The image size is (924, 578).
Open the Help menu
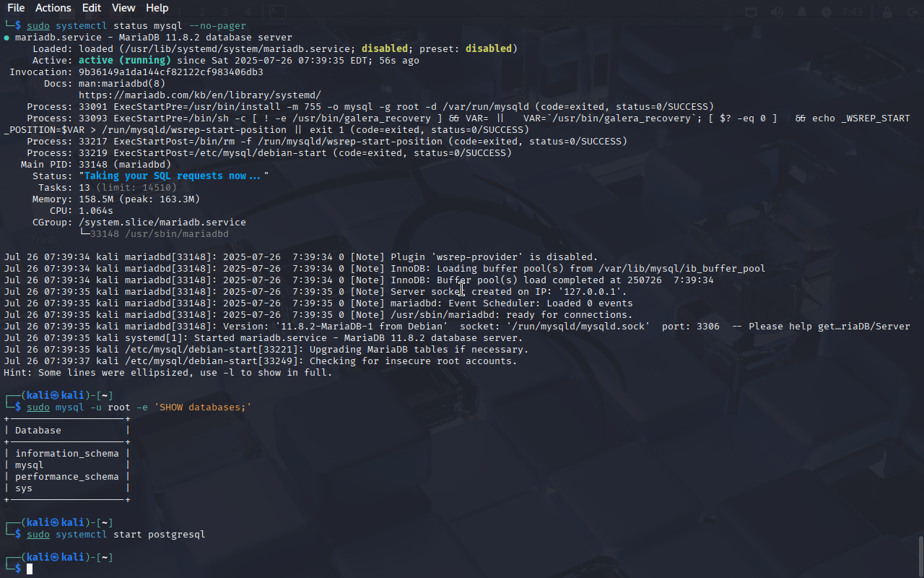157,8
